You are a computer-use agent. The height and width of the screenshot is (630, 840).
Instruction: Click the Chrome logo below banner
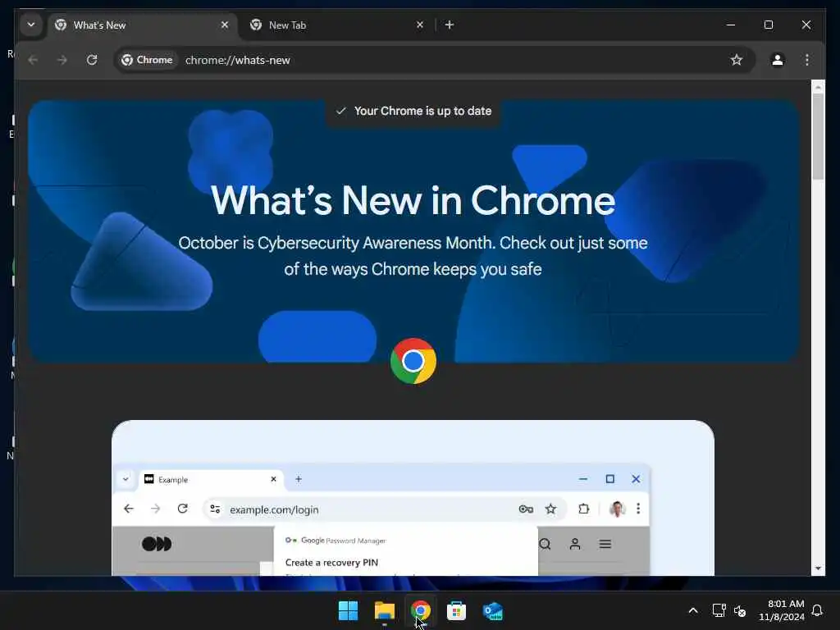pos(413,361)
